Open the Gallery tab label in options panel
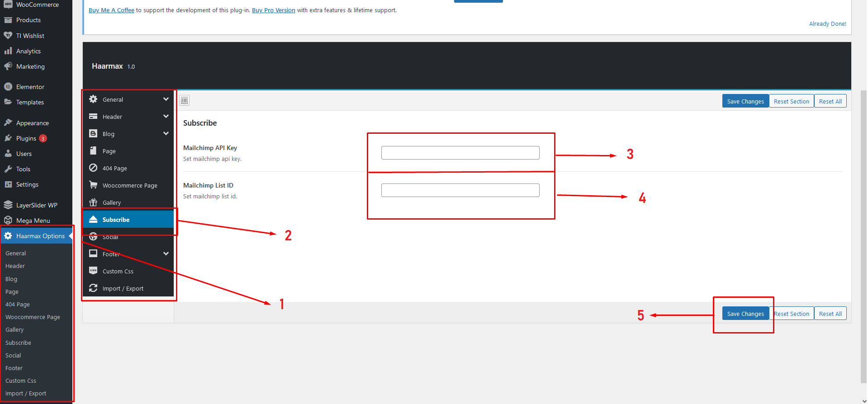 tap(112, 202)
